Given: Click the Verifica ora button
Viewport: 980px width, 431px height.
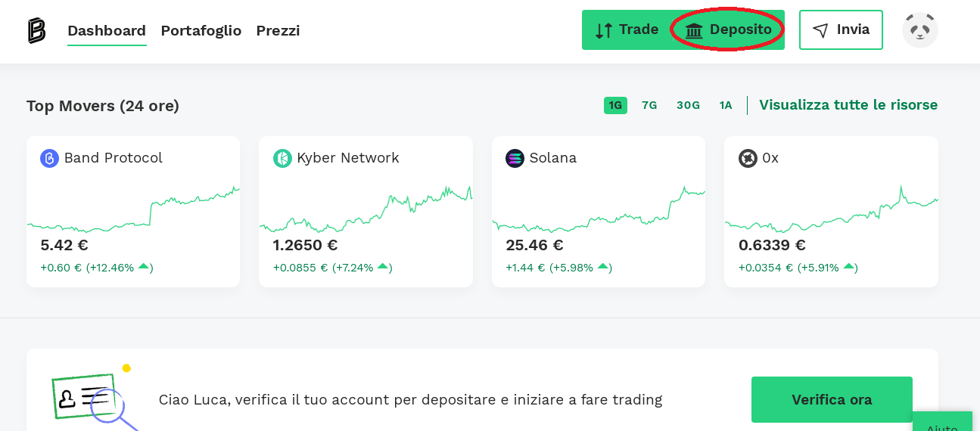Looking at the screenshot, I should pos(832,399).
